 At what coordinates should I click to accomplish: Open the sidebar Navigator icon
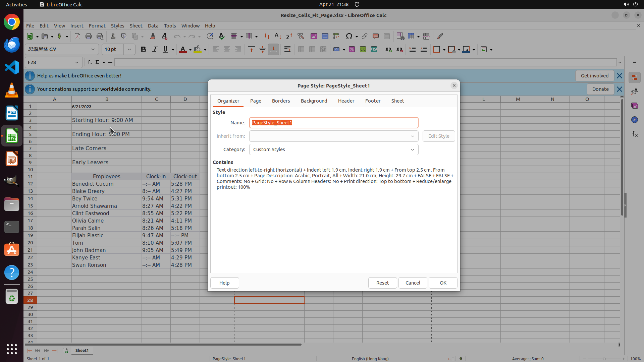634,120
